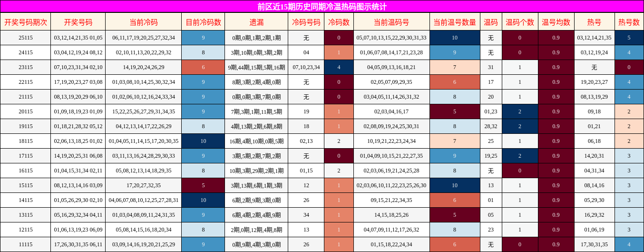
Task: Select draw numbers 01,18,21,28,32 05,12
Action: (78, 126)
